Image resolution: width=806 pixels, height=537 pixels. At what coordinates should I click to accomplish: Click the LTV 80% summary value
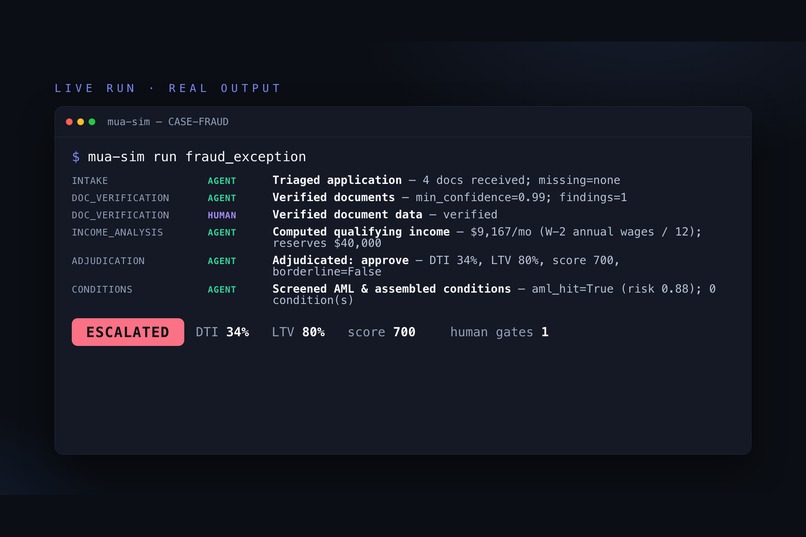point(298,332)
